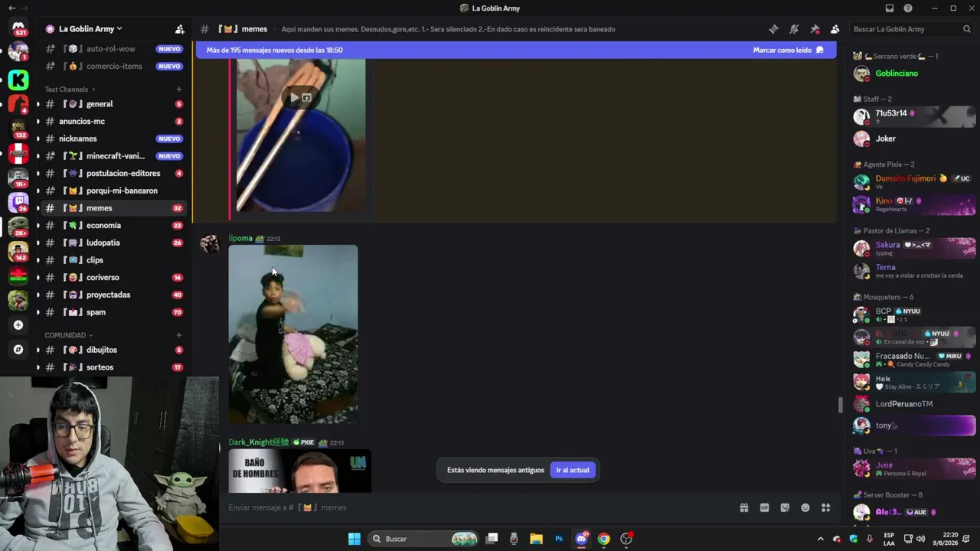Go to the clips channel

tap(113, 260)
